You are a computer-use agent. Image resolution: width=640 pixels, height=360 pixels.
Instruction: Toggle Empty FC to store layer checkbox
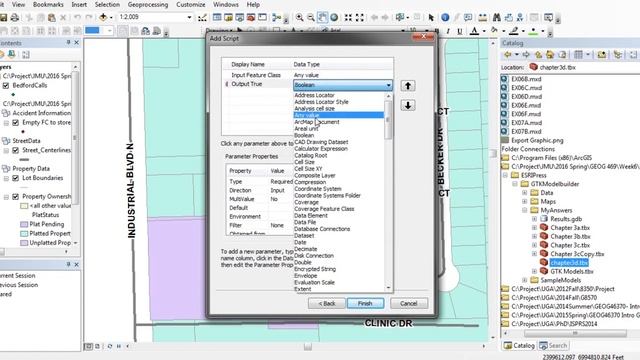[x=16, y=123]
